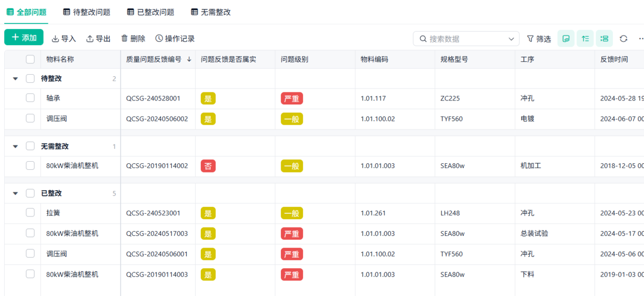Click the 导入 import button

coord(64,39)
